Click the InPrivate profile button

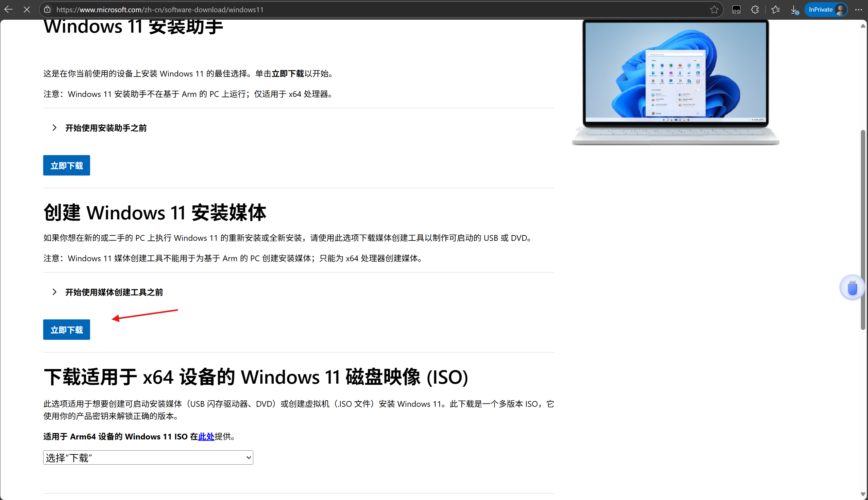pos(826,10)
